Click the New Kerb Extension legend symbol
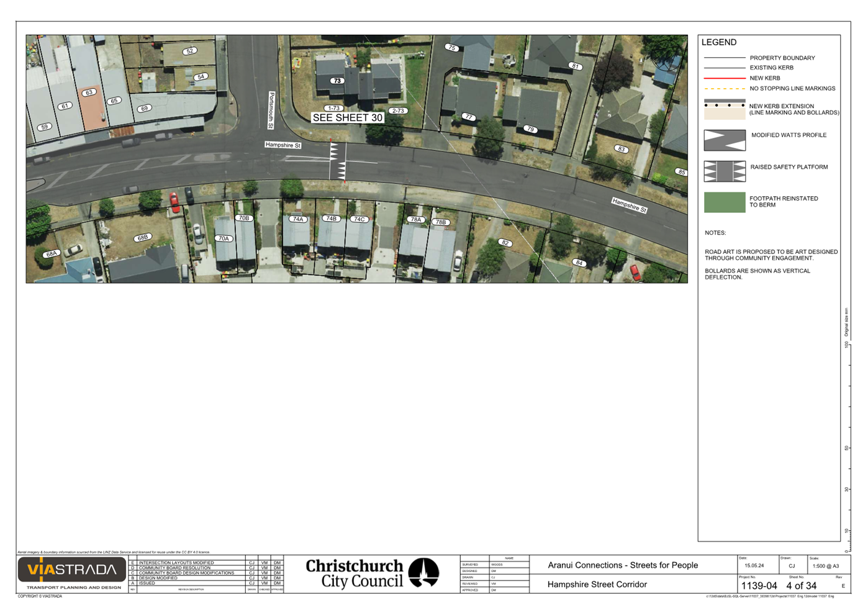 tap(725, 109)
